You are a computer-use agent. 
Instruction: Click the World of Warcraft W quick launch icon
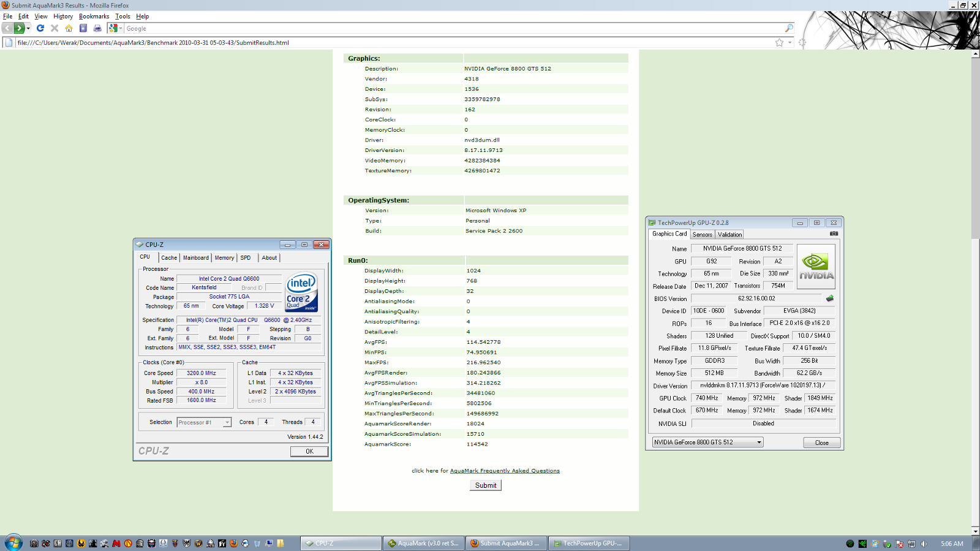coord(198,543)
